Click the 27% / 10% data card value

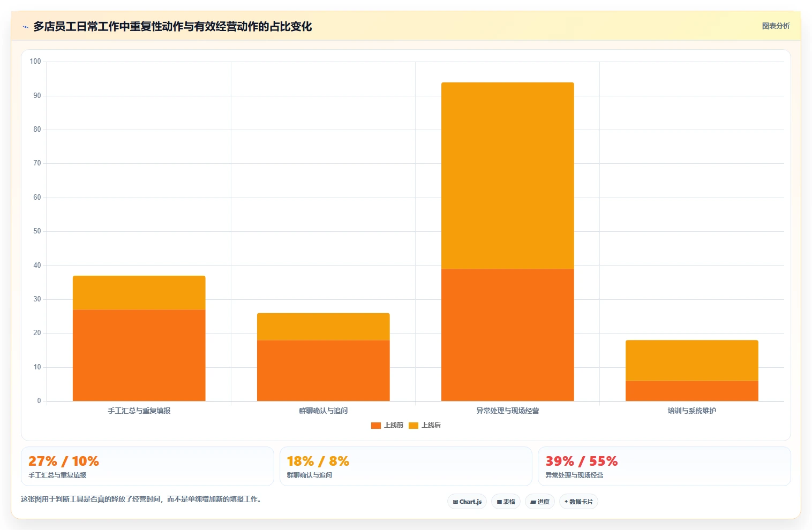coord(64,461)
